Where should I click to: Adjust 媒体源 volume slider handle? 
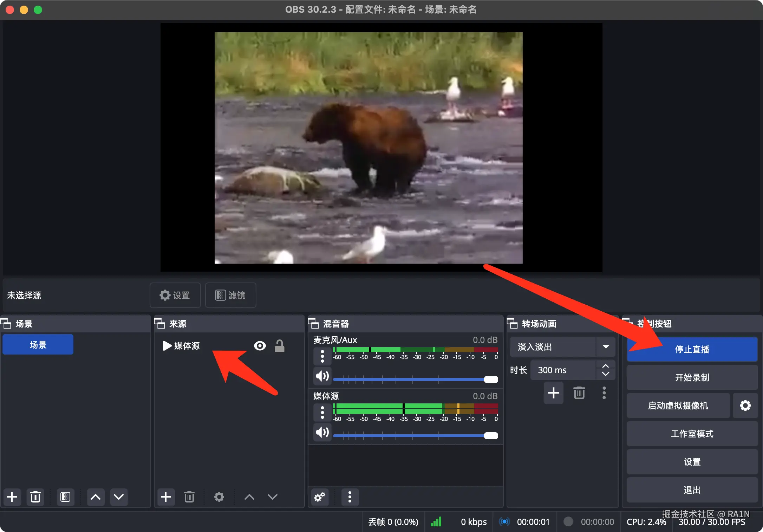[x=491, y=436]
